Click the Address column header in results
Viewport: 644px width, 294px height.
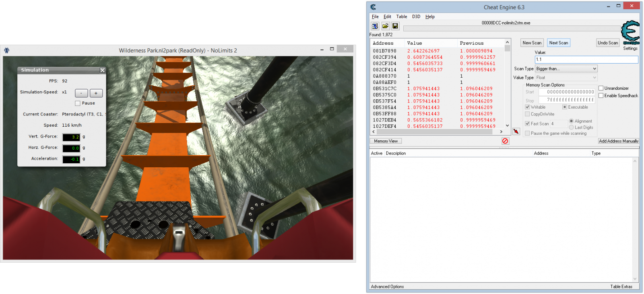tap(387, 43)
